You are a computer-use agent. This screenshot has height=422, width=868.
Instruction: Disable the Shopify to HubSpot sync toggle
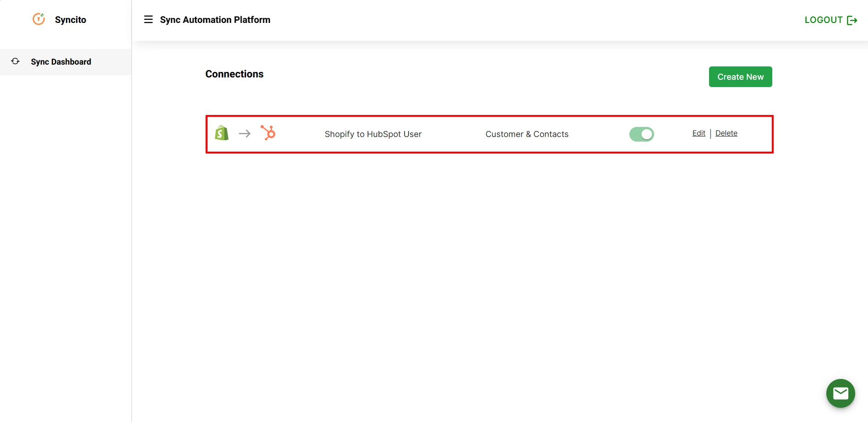(641, 134)
